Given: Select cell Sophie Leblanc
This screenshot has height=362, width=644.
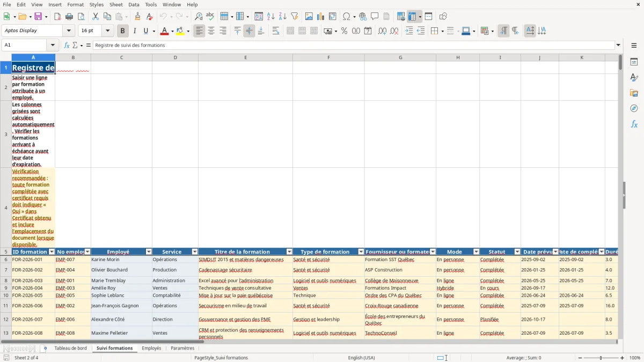Looking at the screenshot, I should [x=121, y=295].
